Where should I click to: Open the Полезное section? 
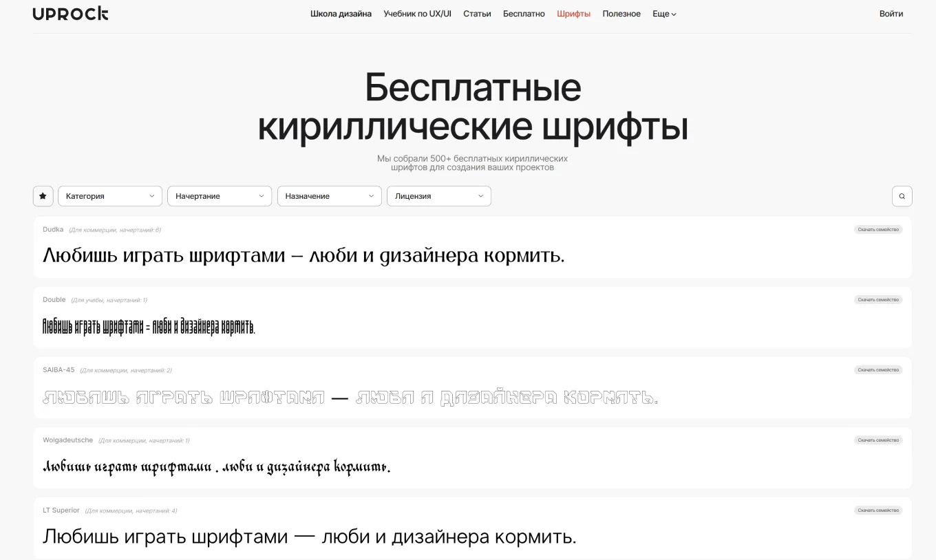(621, 14)
